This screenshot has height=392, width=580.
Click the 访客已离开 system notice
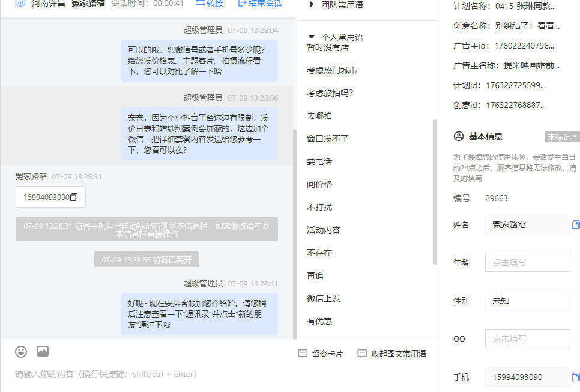click(147, 259)
